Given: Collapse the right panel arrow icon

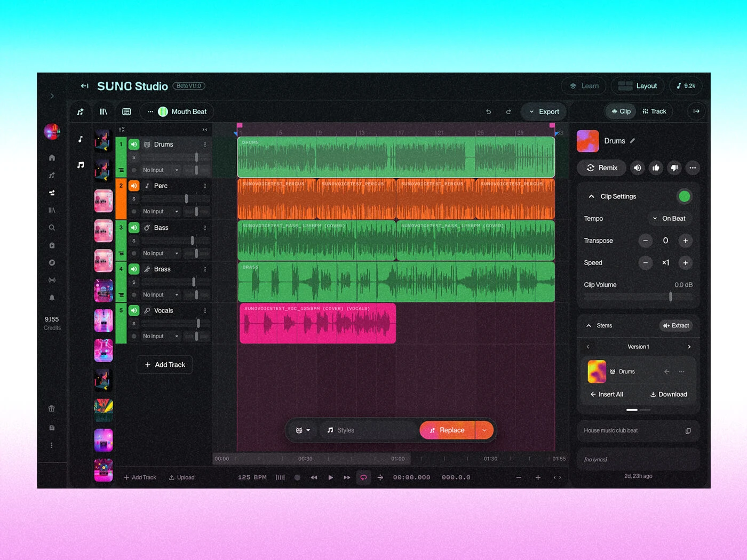Looking at the screenshot, I should coord(696,111).
